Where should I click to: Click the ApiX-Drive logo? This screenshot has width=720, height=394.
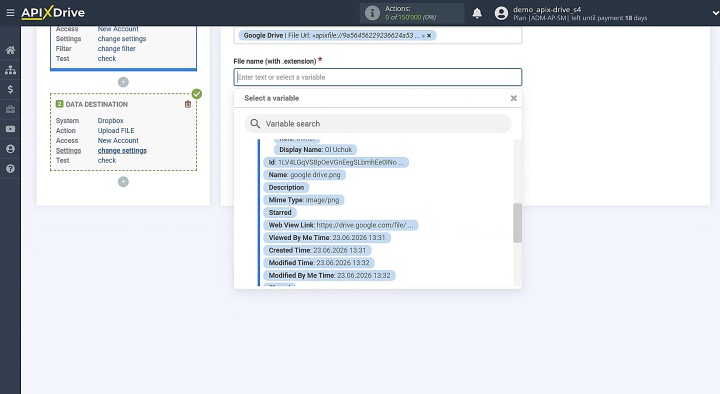click(x=53, y=13)
